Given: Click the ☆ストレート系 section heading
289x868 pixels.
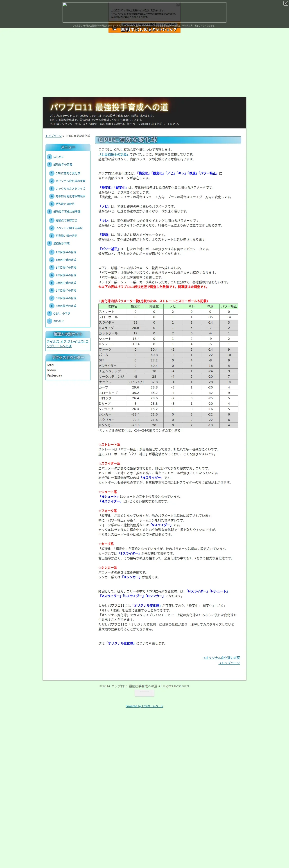Looking at the screenshot, I should point(109,444).
